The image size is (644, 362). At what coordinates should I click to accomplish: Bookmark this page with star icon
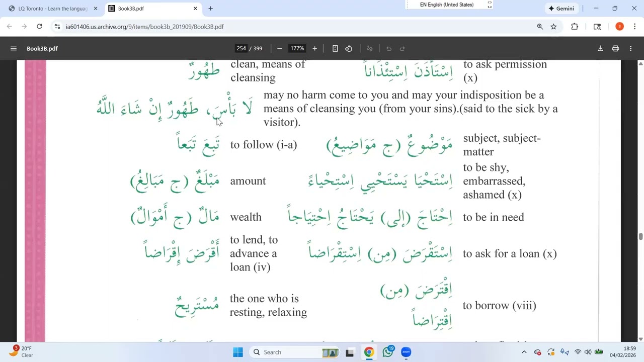point(553,26)
